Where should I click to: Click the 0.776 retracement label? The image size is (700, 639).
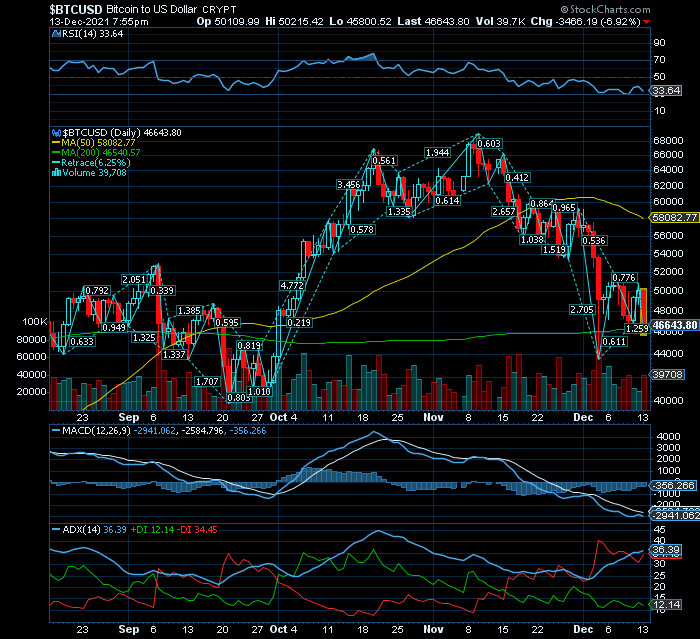[x=624, y=278]
